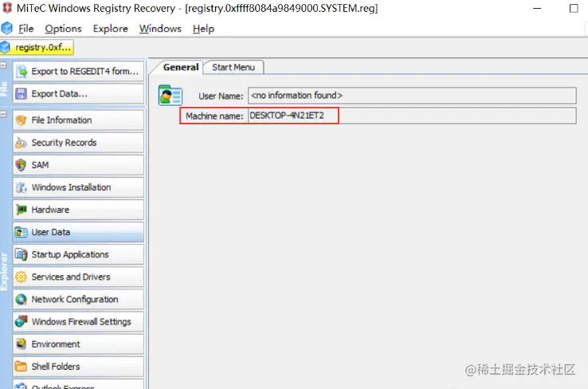Click the SAM shield icon
The image size is (588, 389).
point(21,165)
